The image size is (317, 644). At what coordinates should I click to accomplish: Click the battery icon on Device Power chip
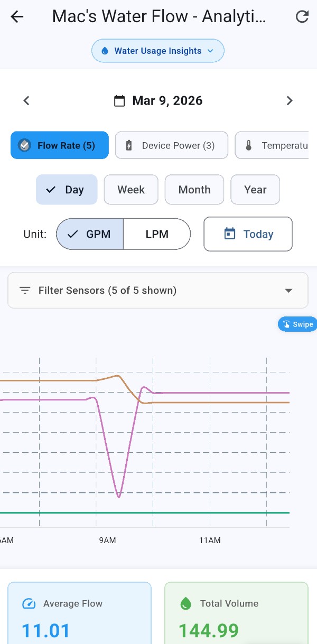(x=128, y=145)
